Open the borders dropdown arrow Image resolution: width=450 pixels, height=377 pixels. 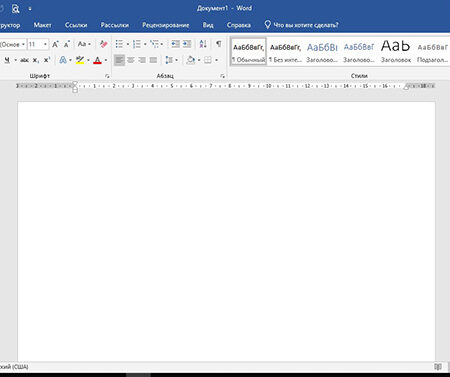coord(216,60)
